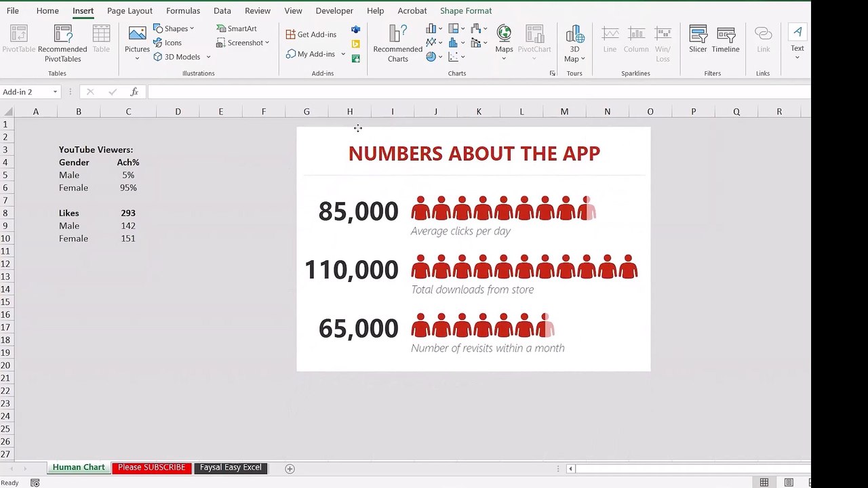Switch to Normal view in status bar

(x=764, y=483)
